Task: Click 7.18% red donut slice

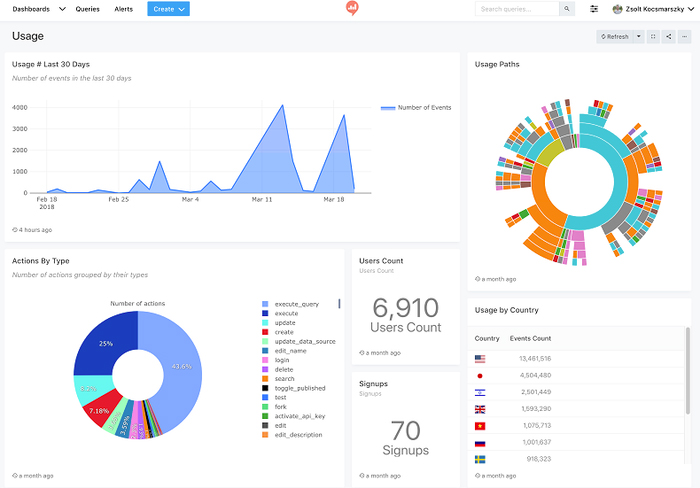Action: [x=99, y=410]
